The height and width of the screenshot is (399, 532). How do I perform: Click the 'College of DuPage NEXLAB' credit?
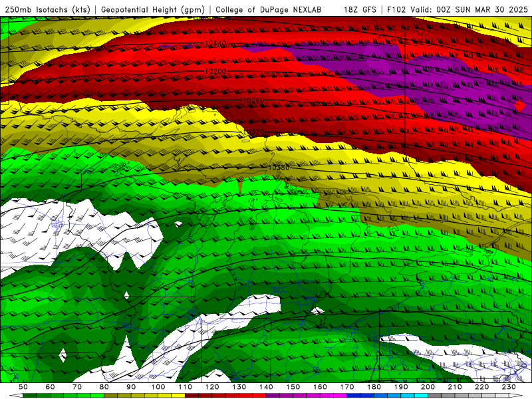coord(269,9)
